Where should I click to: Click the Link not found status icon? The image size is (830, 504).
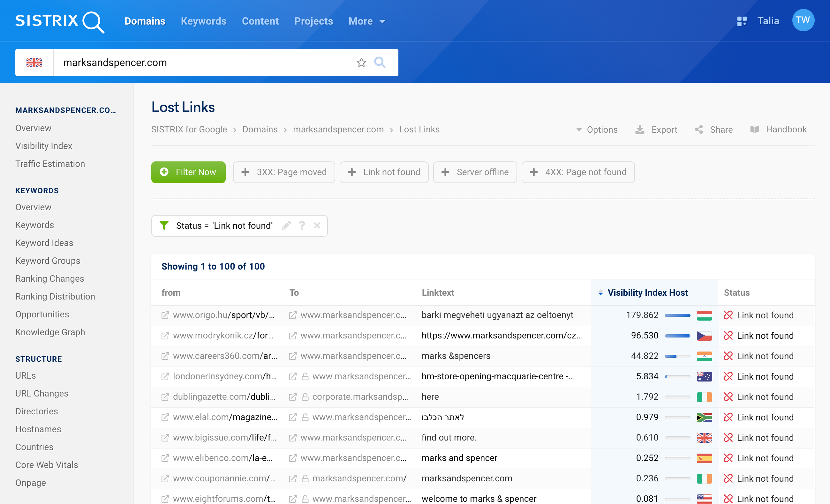[728, 315]
